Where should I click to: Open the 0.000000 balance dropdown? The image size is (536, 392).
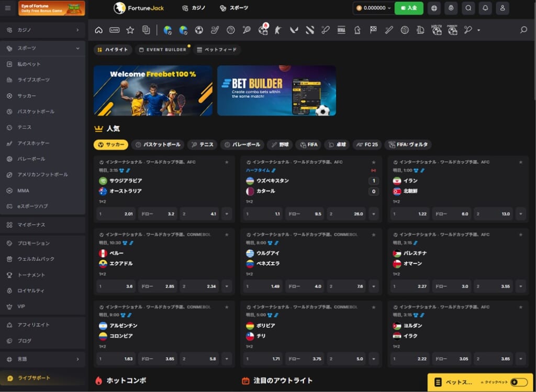click(x=374, y=8)
